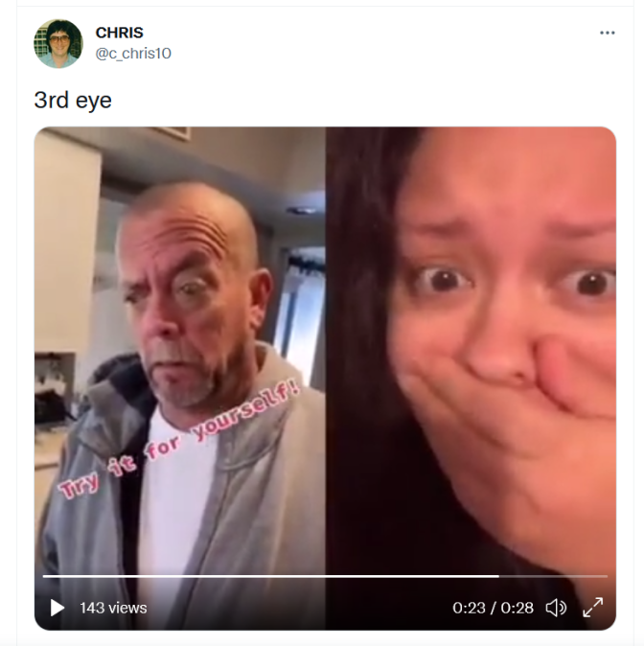644x646 pixels.
Task: Click the middle of the played progress bar
Action: (271, 576)
